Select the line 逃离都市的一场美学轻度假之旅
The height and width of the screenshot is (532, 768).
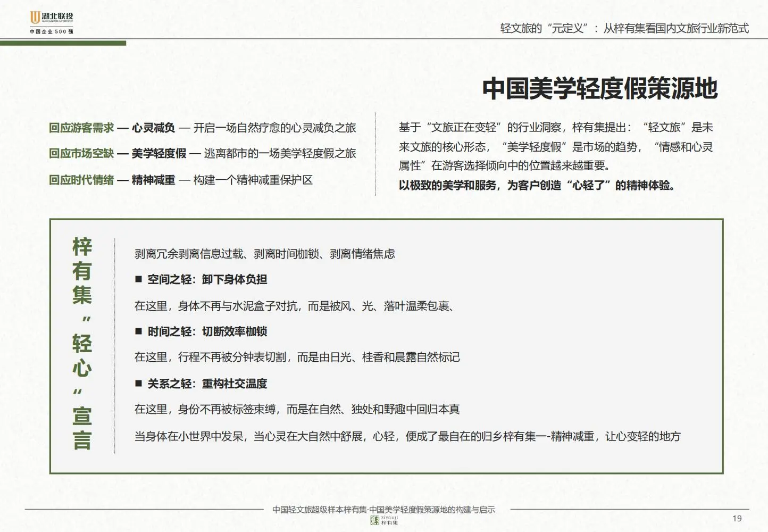(280, 153)
